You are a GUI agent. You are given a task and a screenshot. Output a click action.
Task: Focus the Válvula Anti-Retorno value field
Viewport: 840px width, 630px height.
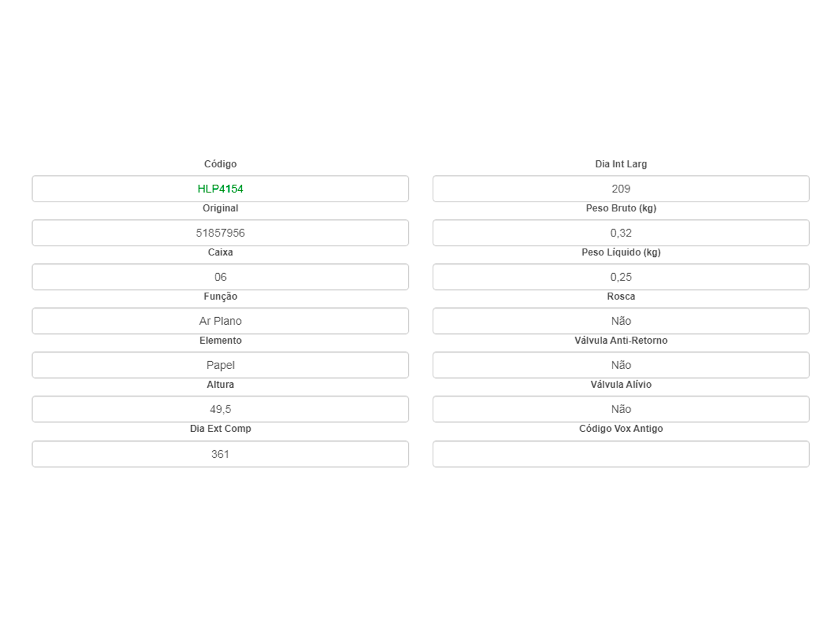(621, 365)
